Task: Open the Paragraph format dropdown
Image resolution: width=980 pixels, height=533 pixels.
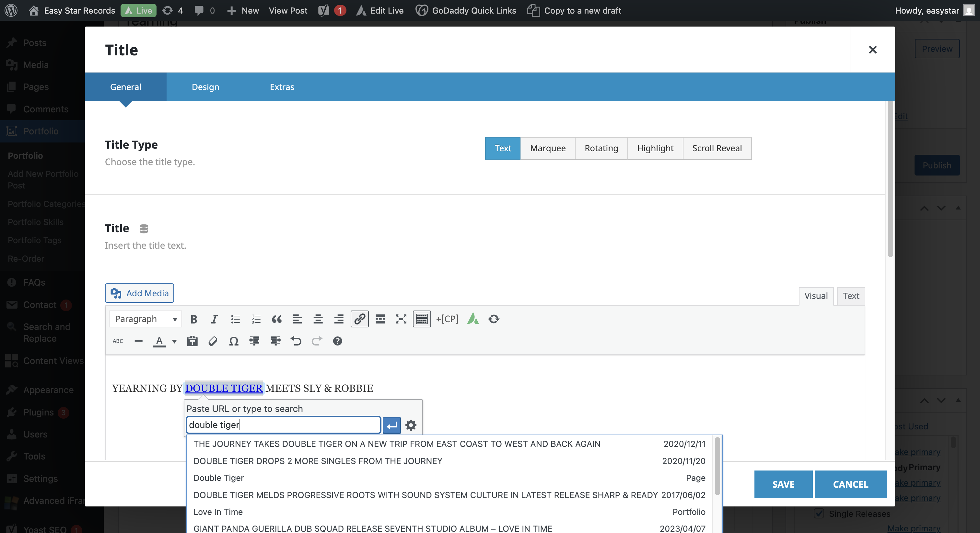Action: (145, 319)
